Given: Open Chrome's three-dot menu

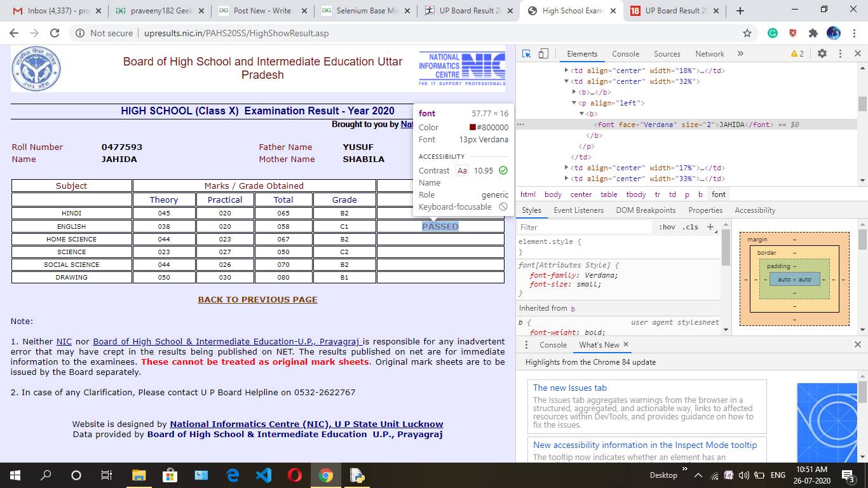Looking at the screenshot, I should point(854,33).
